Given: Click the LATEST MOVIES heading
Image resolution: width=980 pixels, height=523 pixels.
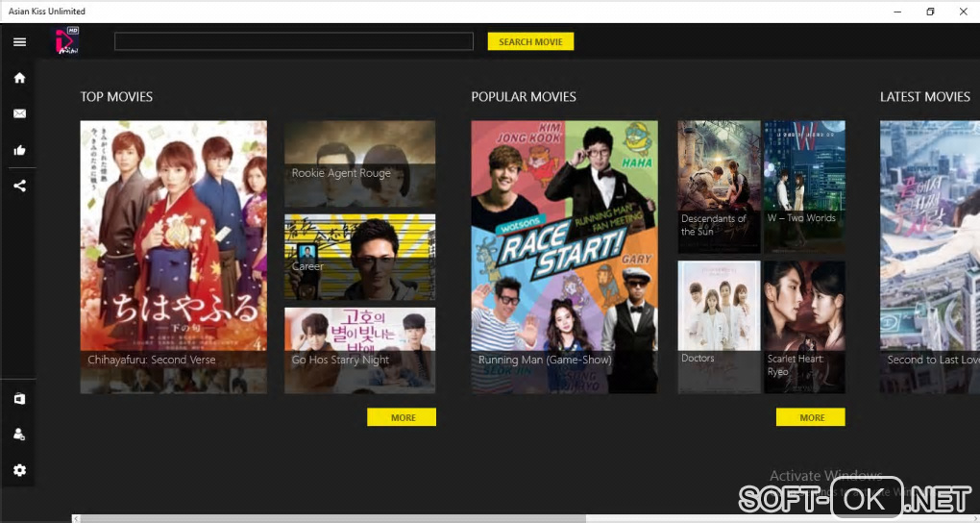Looking at the screenshot, I should pyautogui.click(x=925, y=97).
